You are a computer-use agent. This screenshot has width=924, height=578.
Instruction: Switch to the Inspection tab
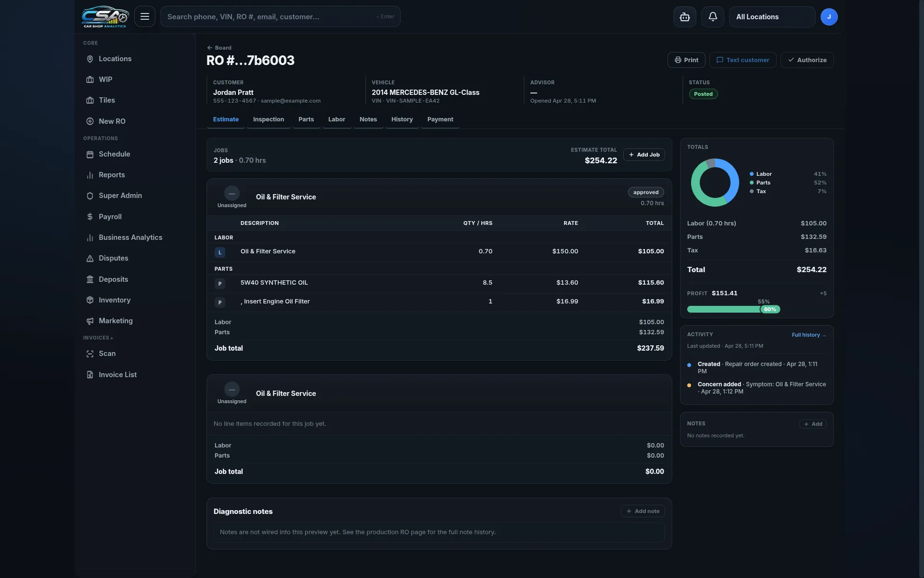269,119
